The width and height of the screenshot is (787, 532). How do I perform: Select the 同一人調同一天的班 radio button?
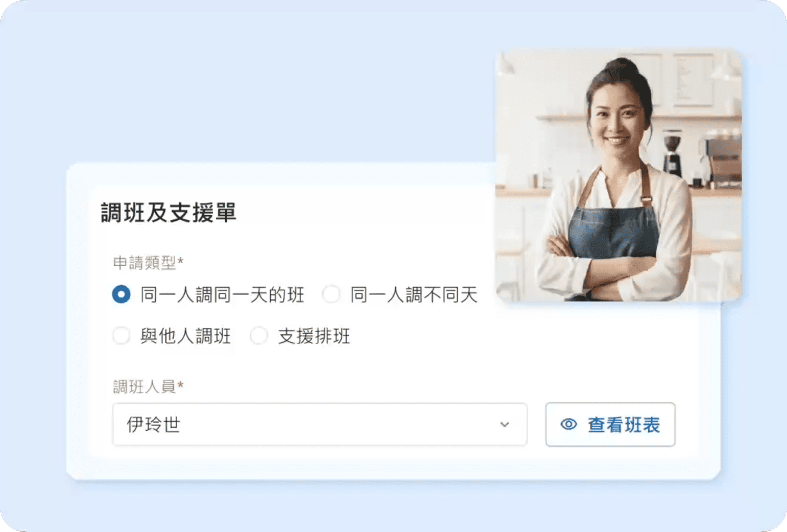(x=121, y=294)
